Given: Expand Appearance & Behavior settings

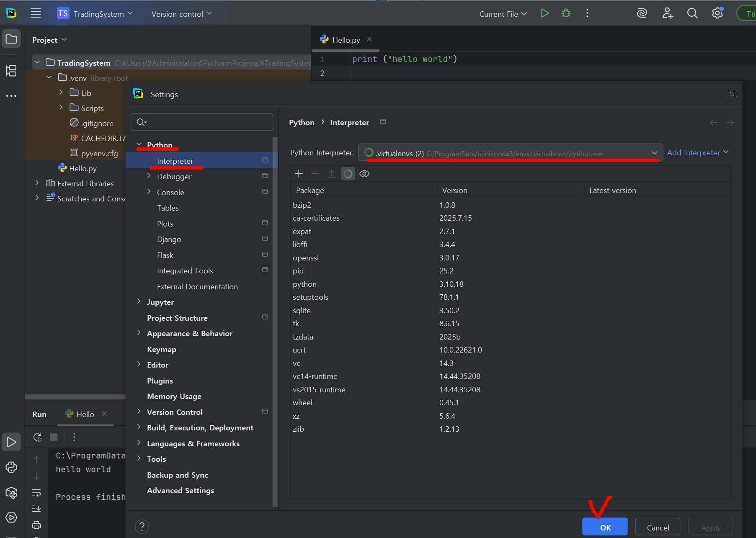Looking at the screenshot, I should click(x=139, y=333).
